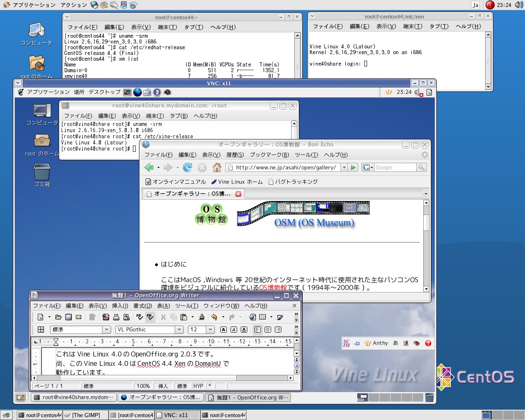This screenshot has height=420, width=525.
Task: Click the Google search input field
Action: click(x=395, y=167)
